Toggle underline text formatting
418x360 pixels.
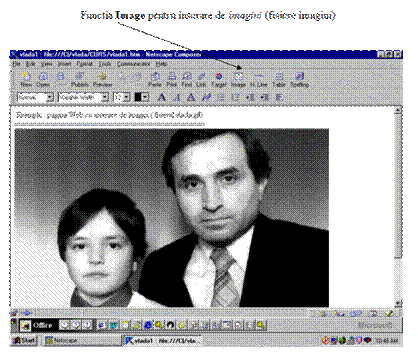tap(191, 97)
